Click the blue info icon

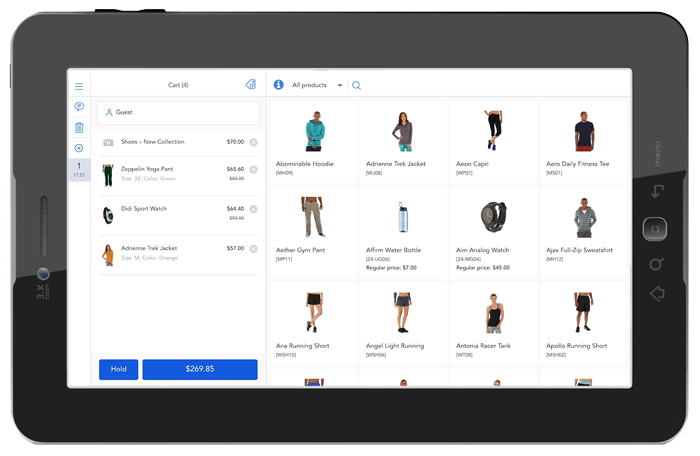(x=278, y=85)
